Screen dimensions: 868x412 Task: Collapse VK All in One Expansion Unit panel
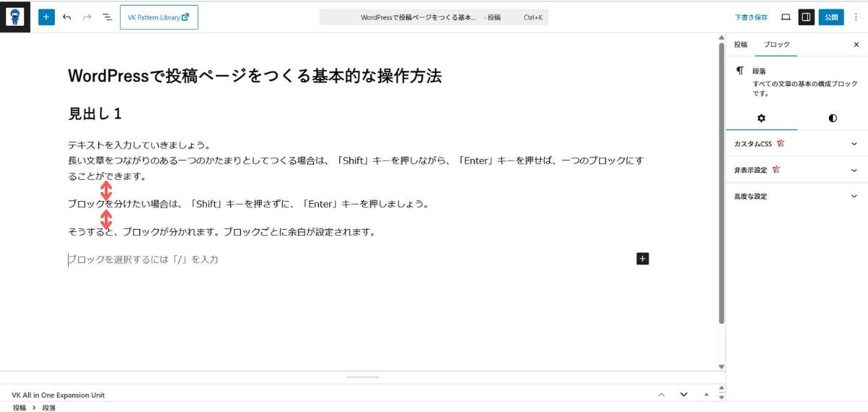[x=706, y=395]
